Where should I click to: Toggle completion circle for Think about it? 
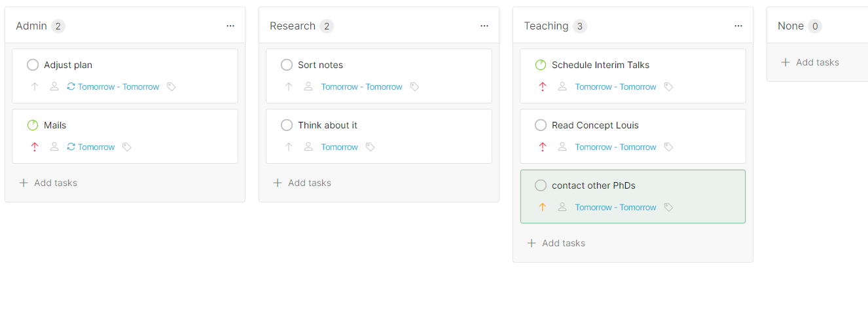pos(287,125)
